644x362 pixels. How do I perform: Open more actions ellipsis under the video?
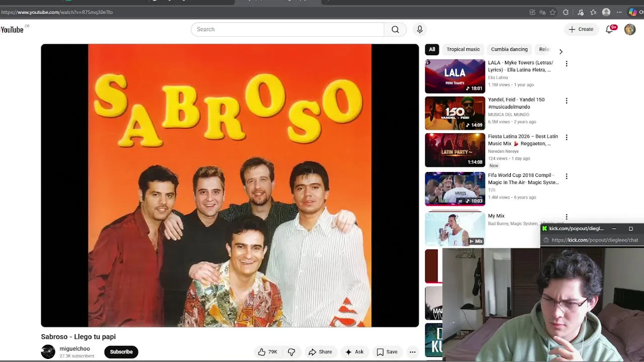(x=413, y=352)
